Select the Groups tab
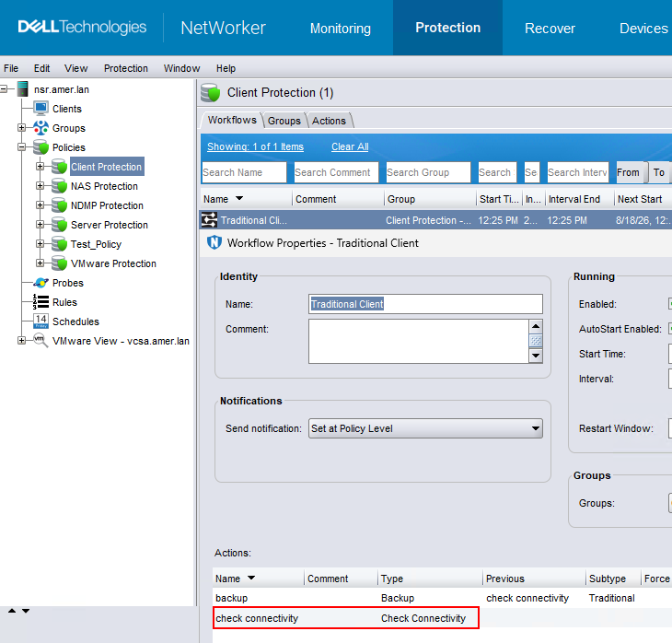This screenshot has height=643, width=672. pos(284,121)
